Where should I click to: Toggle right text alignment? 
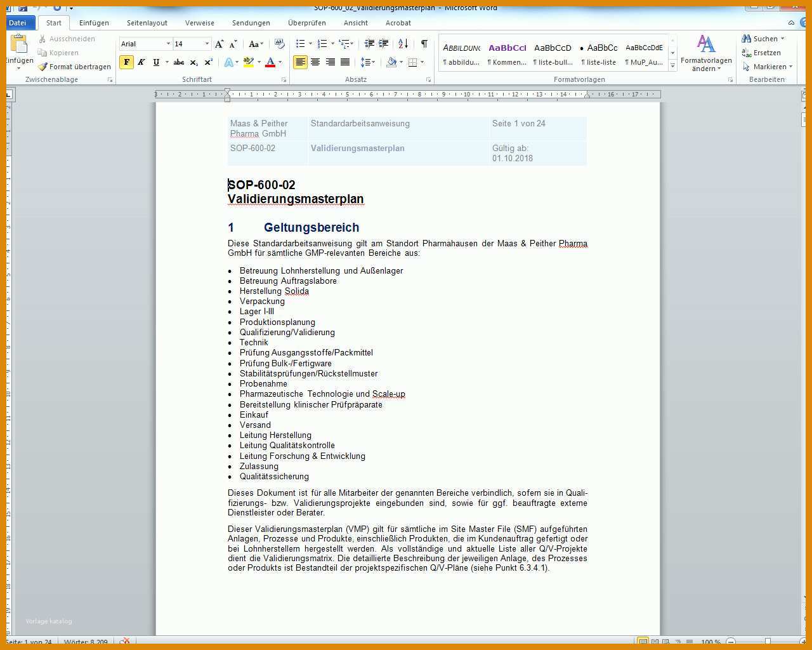(x=330, y=62)
